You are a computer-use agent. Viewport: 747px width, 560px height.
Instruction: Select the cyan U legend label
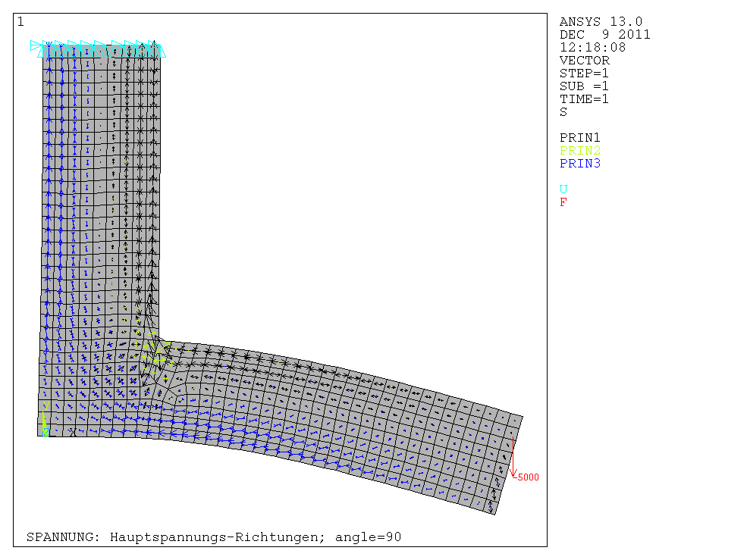pyautogui.click(x=563, y=189)
